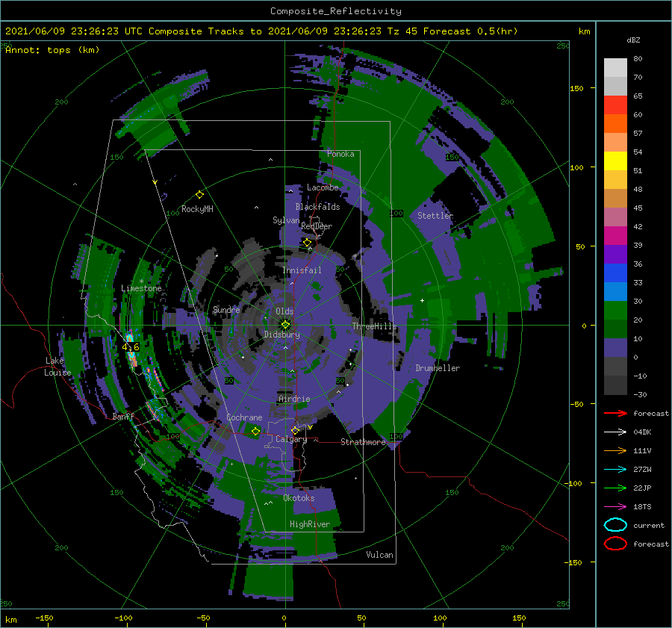Click the Lacombe city label

tap(323, 187)
